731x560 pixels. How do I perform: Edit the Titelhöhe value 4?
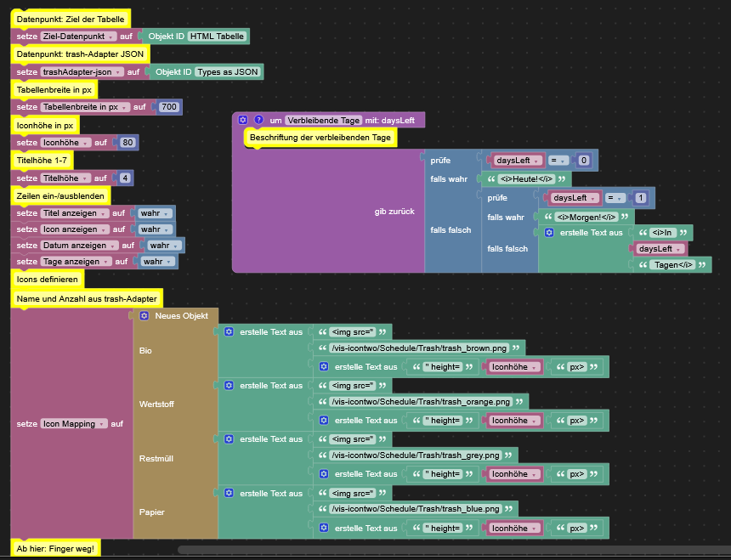tap(125, 178)
